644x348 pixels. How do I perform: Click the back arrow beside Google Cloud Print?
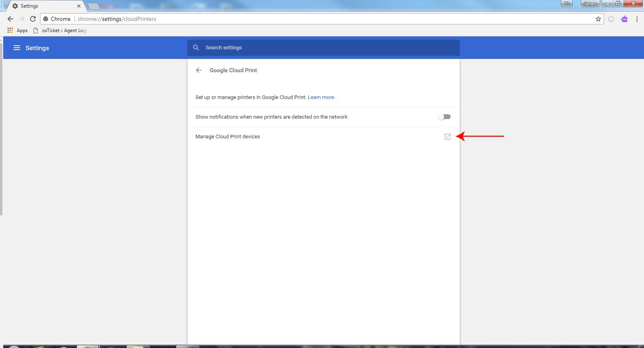(x=199, y=70)
